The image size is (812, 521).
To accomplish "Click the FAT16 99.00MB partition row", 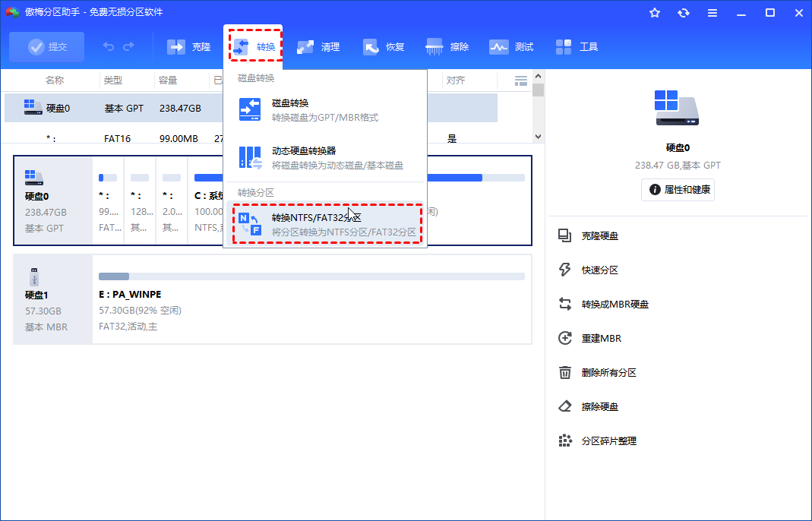I will [x=251, y=138].
